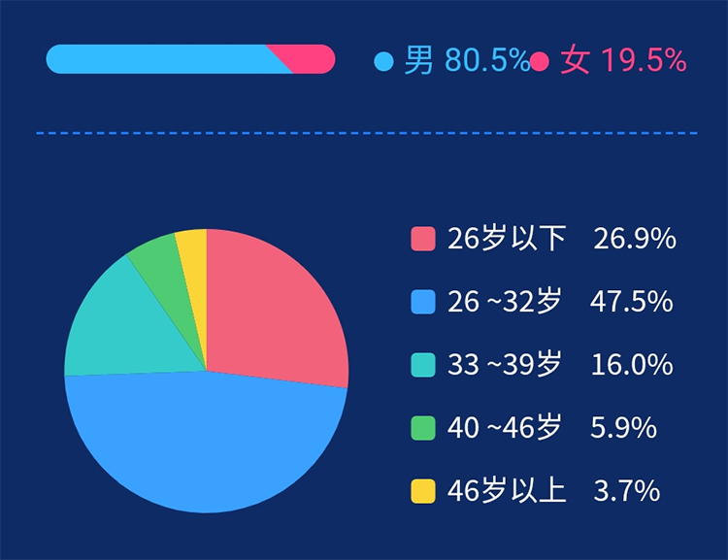Select the teal 33~39岁 legend swatch
This screenshot has height=560, width=728.
(423, 365)
